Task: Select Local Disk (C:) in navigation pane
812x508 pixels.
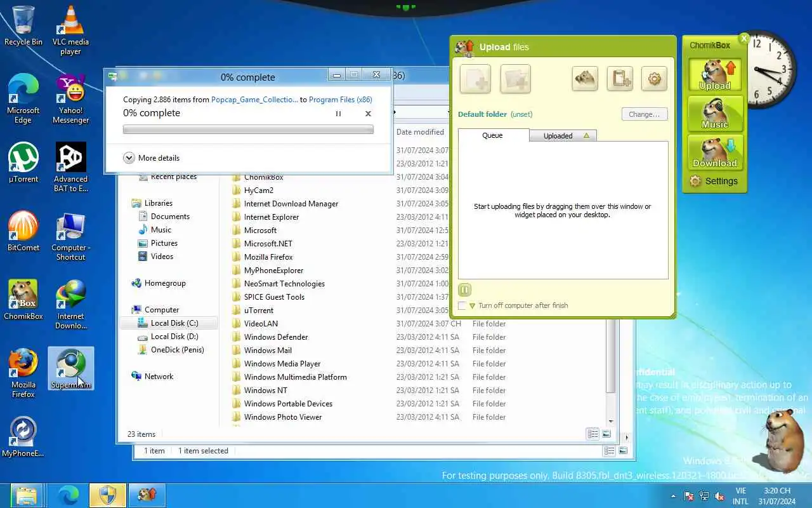Action: 168,323
